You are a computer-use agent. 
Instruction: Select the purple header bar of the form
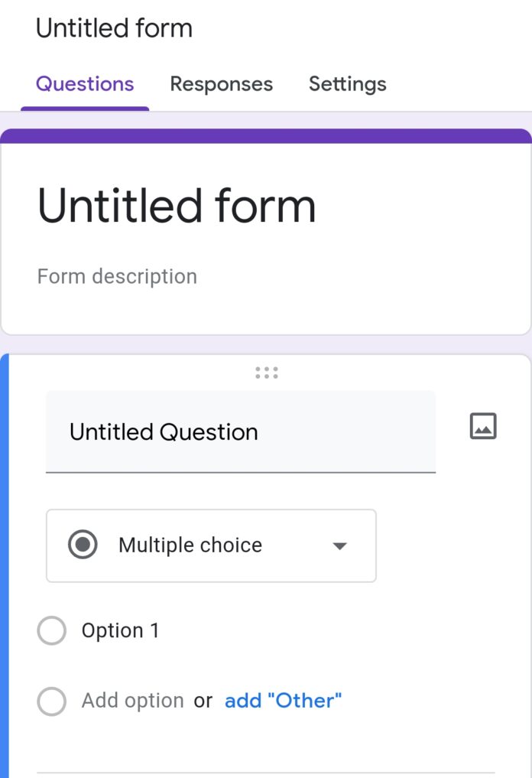pyautogui.click(x=266, y=135)
